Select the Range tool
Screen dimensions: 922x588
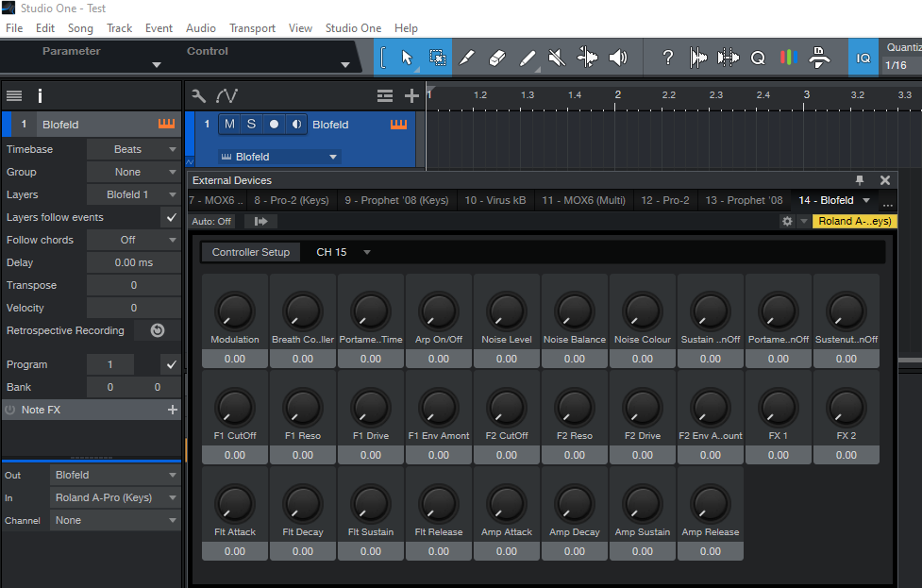(x=437, y=58)
